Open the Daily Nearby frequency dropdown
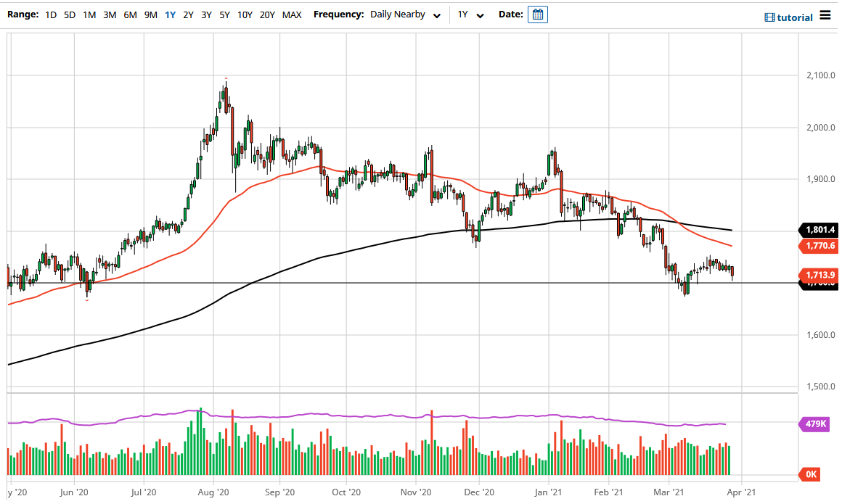The height and width of the screenshot is (504, 842). click(x=406, y=15)
